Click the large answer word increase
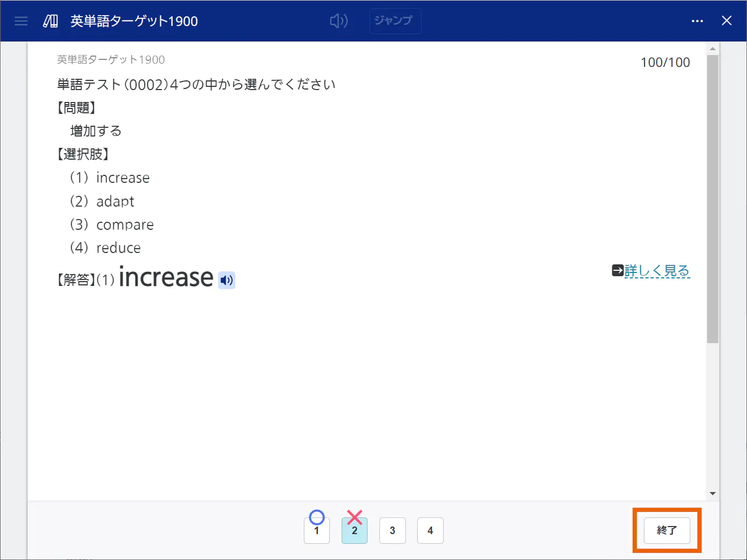The height and width of the screenshot is (560, 747). point(166,277)
